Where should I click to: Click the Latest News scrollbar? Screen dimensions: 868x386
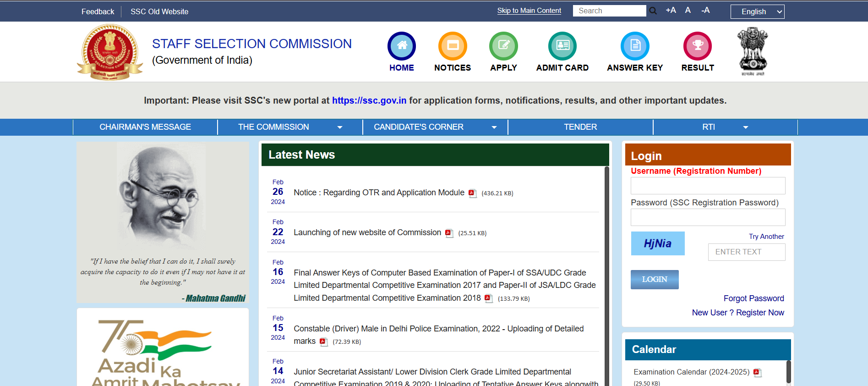click(x=607, y=275)
